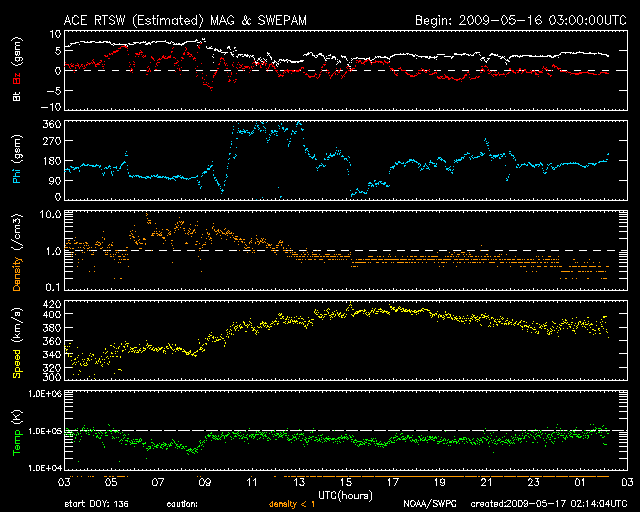Click hour 13 on the time axis

coord(298,481)
